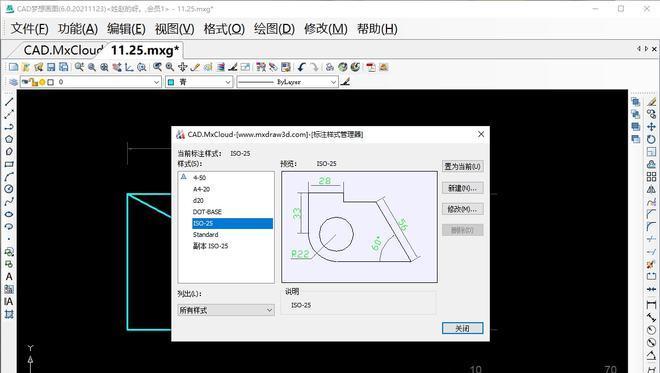This screenshot has width=660, height=373.
Task: Select the Move tool in right toolbar
Action: point(651,127)
